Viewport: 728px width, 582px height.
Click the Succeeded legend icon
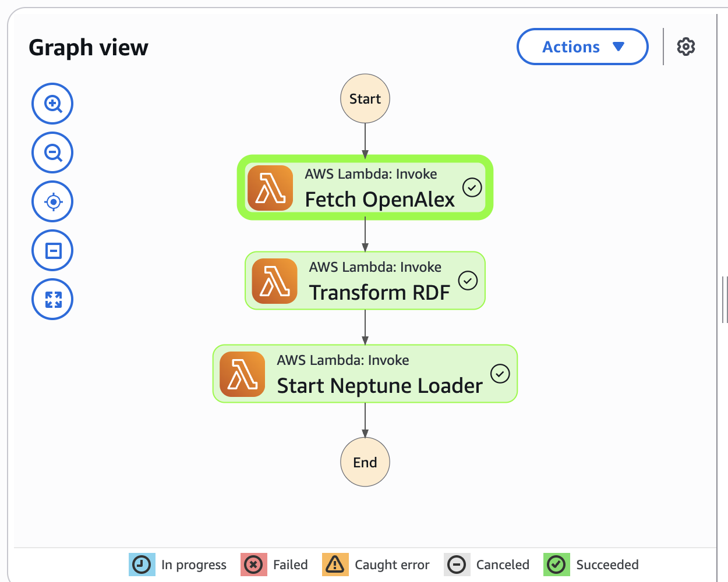pyautogui.click(x=557, y=565)
